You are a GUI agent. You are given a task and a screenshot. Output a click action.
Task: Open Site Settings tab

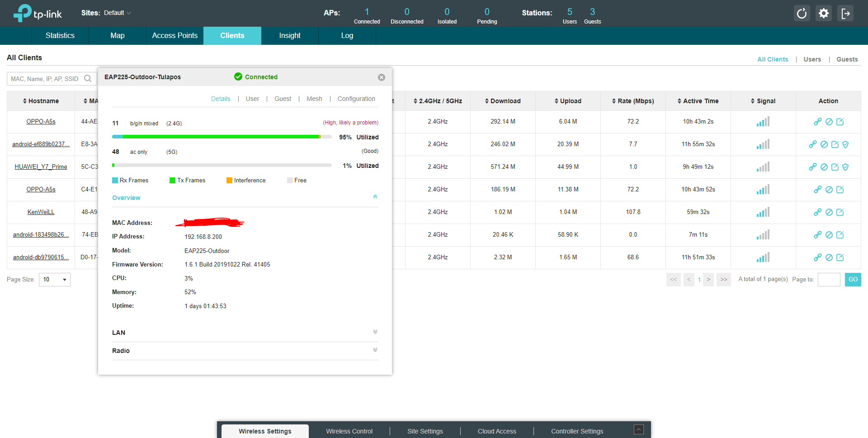click(x=425, y=431)
